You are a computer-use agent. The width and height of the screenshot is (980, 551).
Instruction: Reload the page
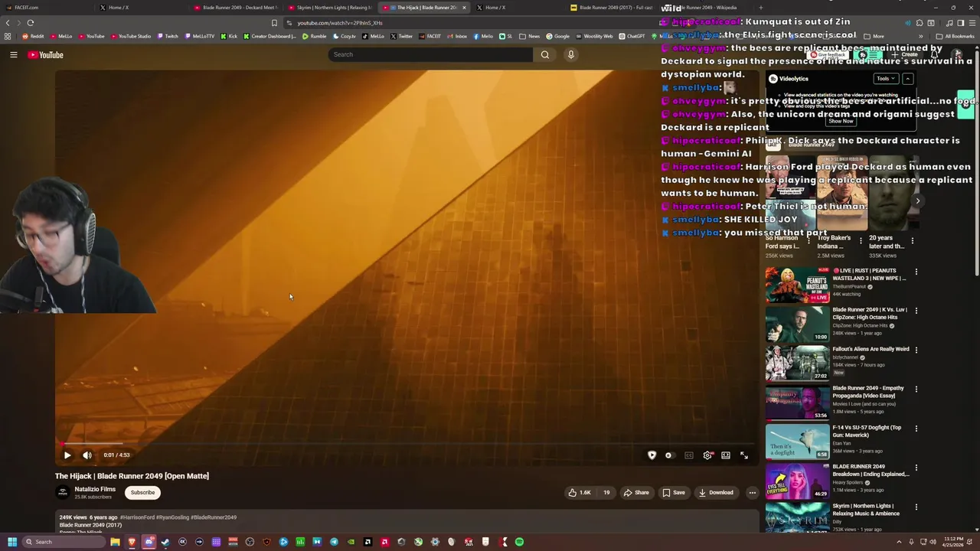(30, 23)
